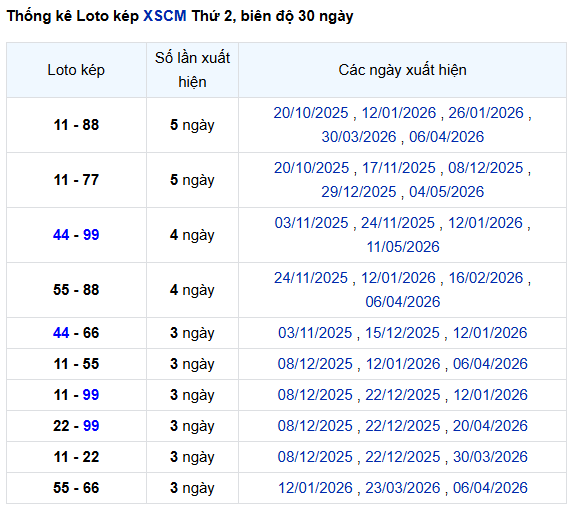
Task: Click '3 ngày' in the 11 - 55 row
Action: pos(192,364)
